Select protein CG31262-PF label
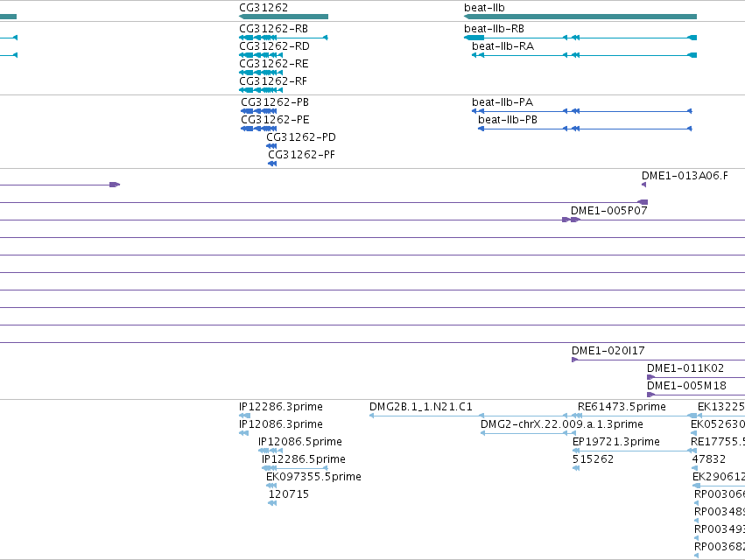 tap(302, 155)
